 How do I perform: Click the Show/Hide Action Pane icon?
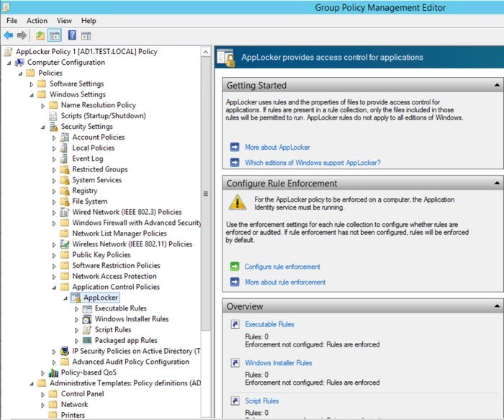click(x=86, y=35)
